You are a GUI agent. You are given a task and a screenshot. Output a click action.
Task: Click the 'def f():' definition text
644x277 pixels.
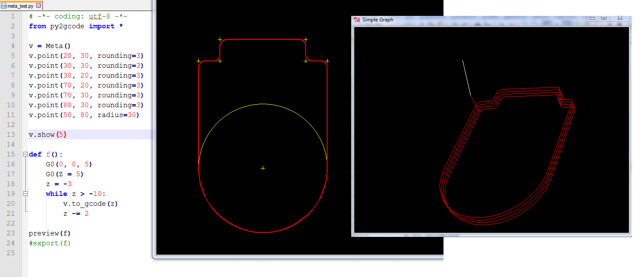(x=46, y=154)
